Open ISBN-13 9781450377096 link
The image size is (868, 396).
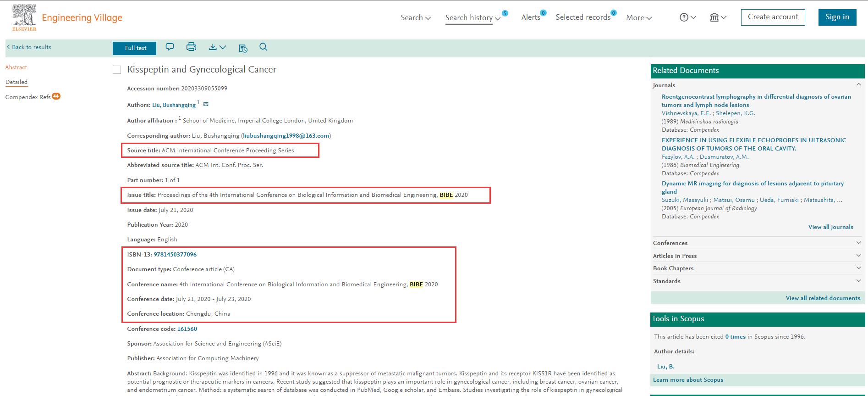(x=175, y=255)
